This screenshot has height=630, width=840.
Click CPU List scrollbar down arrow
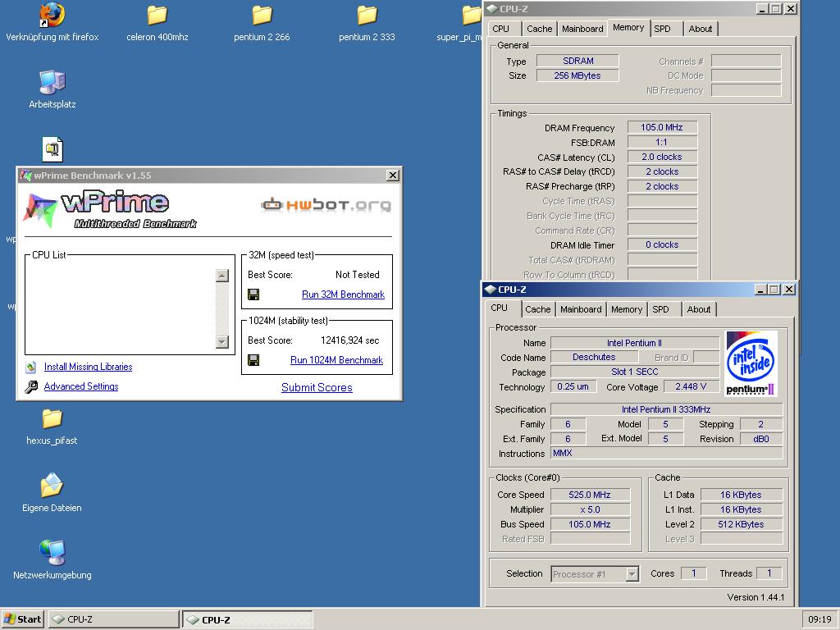pyautogui.click(x=221, y=342)
